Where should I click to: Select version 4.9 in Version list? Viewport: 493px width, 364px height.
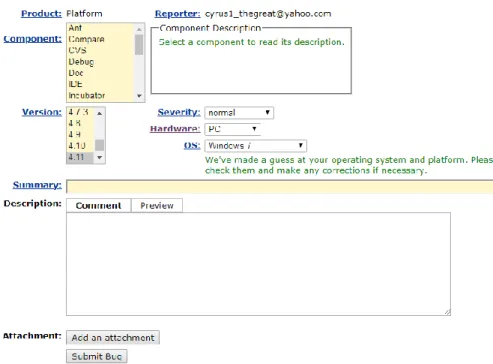80,134
